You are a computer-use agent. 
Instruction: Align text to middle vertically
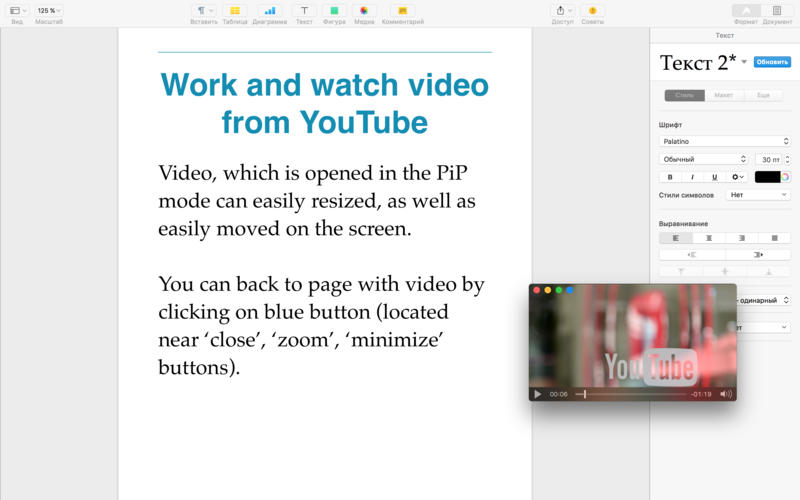tap(724, 271)
